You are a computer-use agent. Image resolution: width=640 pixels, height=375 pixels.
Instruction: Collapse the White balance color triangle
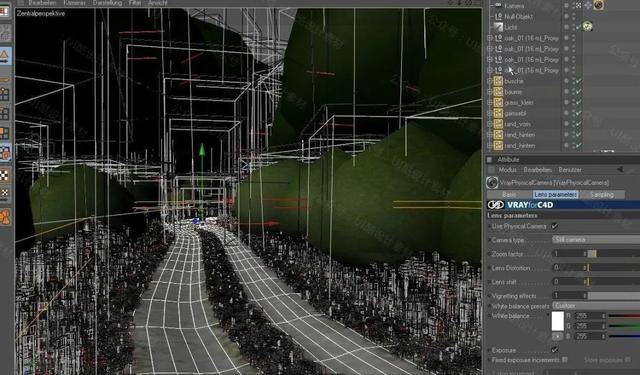[x=548, y=315]
